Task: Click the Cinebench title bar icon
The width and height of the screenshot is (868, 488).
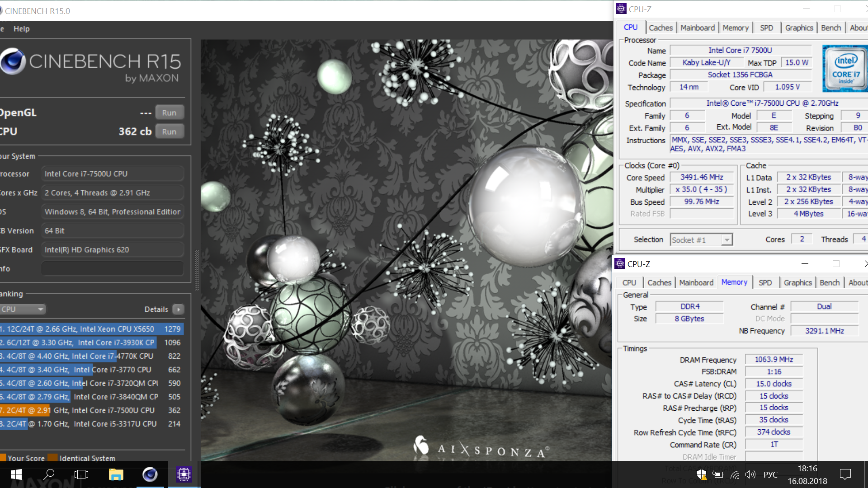Action: coord(1,10)
